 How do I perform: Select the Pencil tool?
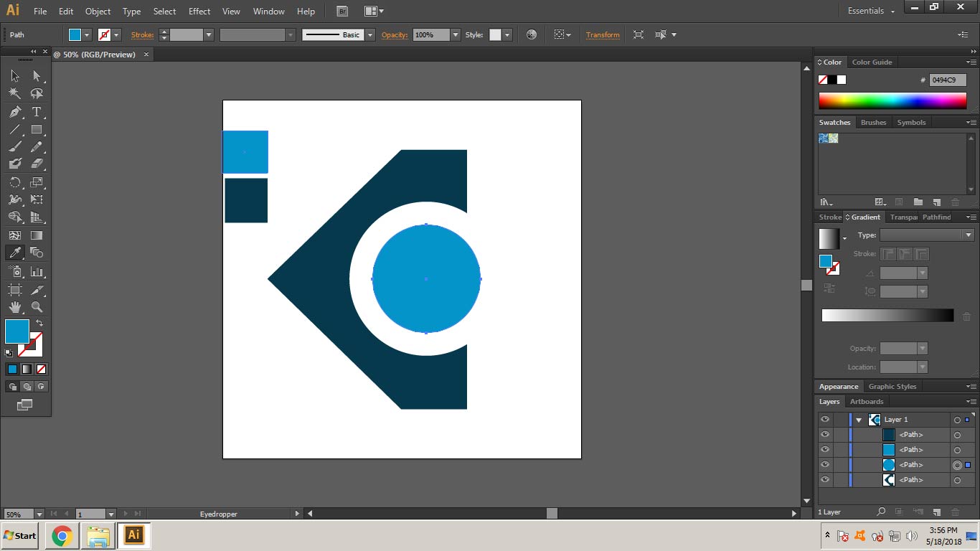(x=37, y=147)
